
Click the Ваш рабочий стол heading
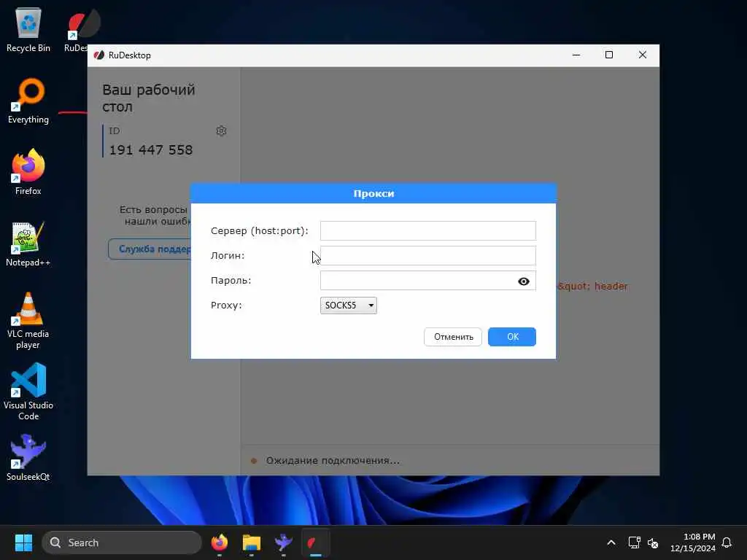pos(149,98)
